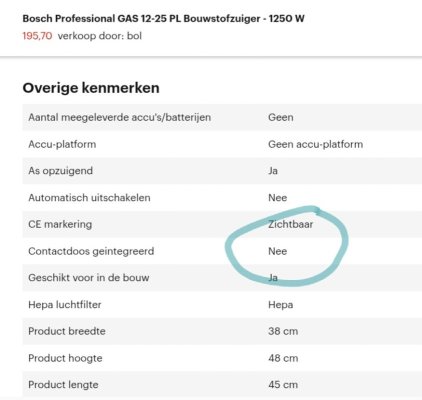This screenshot has height=400, width=422.
Task: Open the Bosch Professional GAS 12-25 PL product title
Action: (163, 19)
